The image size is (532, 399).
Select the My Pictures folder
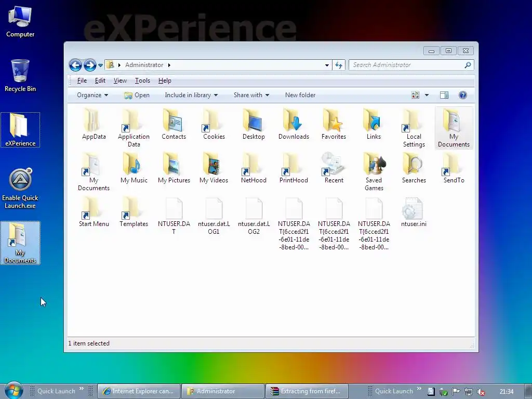174,168
